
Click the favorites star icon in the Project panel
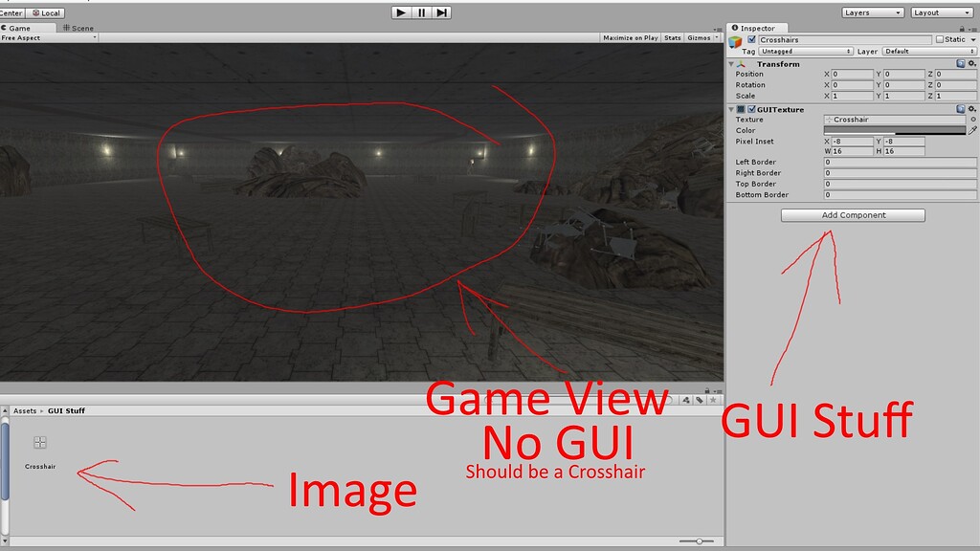[x=714, y=401]
